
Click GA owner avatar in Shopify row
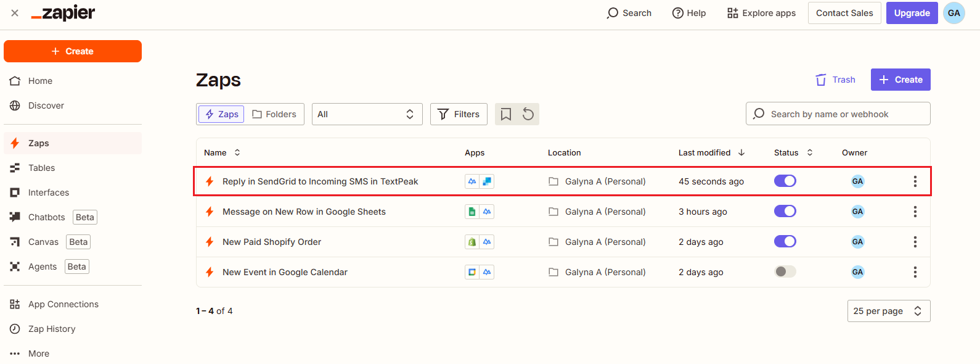click(857, 242)
